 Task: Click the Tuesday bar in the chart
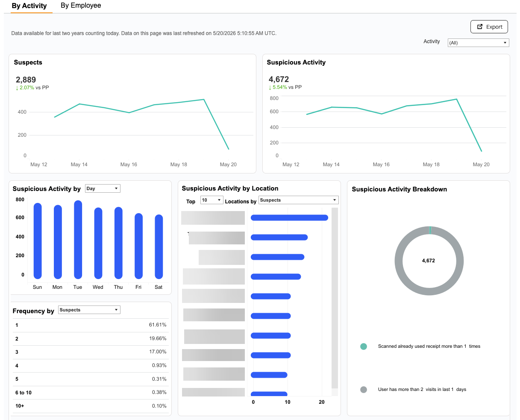[78, 240]
